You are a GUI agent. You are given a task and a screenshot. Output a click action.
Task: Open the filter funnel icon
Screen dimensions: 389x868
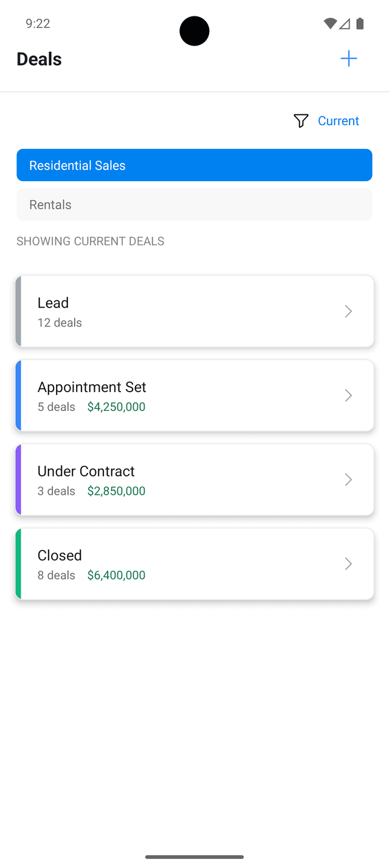pyautogui.click(x=300, y=120)
